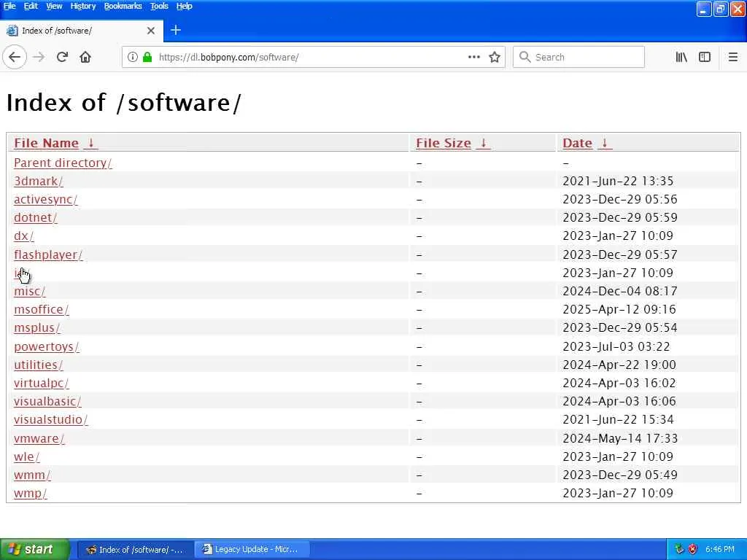Sort descending via Date arrow
747x560 pixels.
click(605, 143)
